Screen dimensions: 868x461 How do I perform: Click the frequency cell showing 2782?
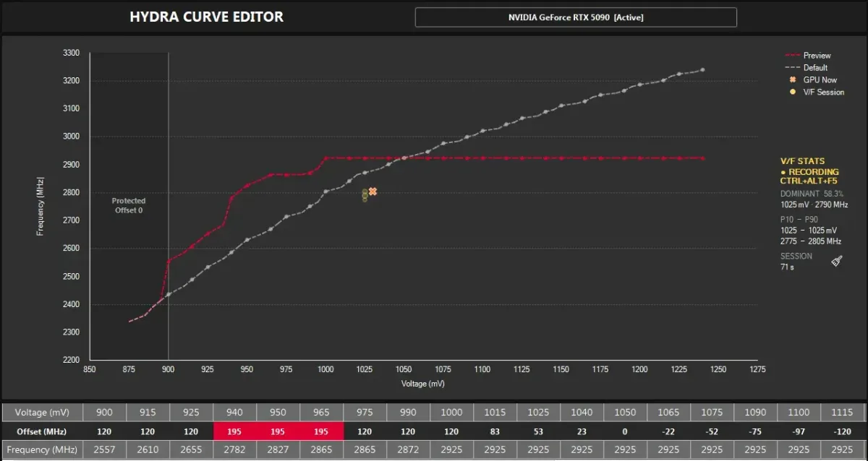(235, 449)
